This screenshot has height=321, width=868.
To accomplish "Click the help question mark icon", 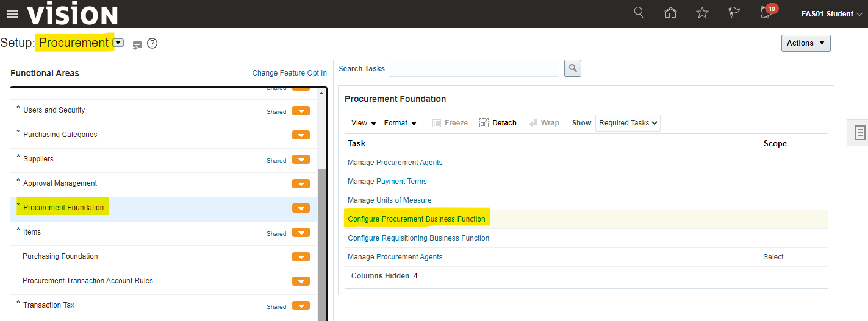I will (152, 43).
